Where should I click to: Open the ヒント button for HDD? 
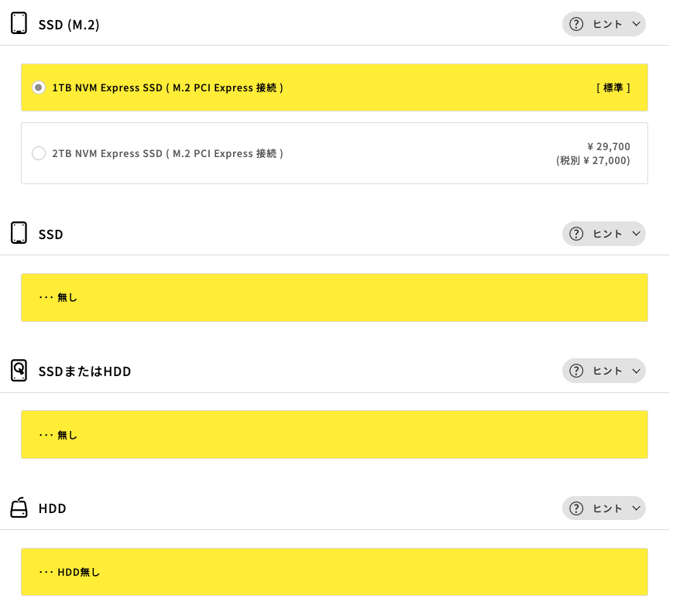[604, 508]
